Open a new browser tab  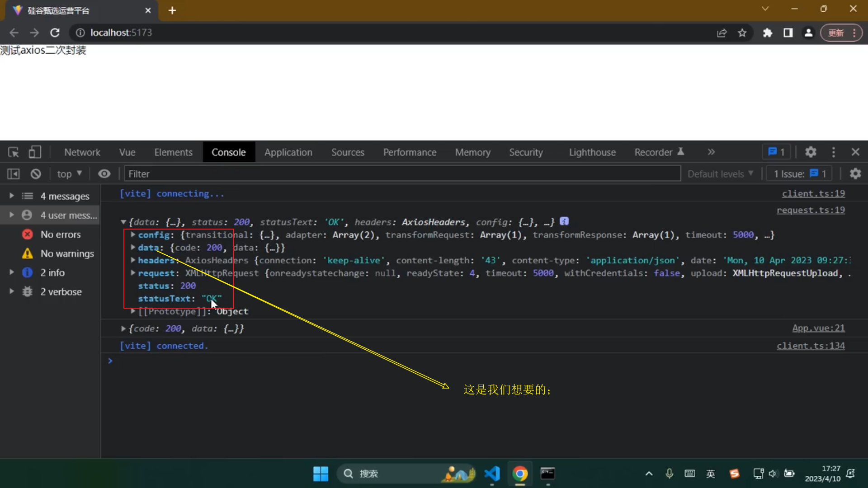click(x=172, y=10)
